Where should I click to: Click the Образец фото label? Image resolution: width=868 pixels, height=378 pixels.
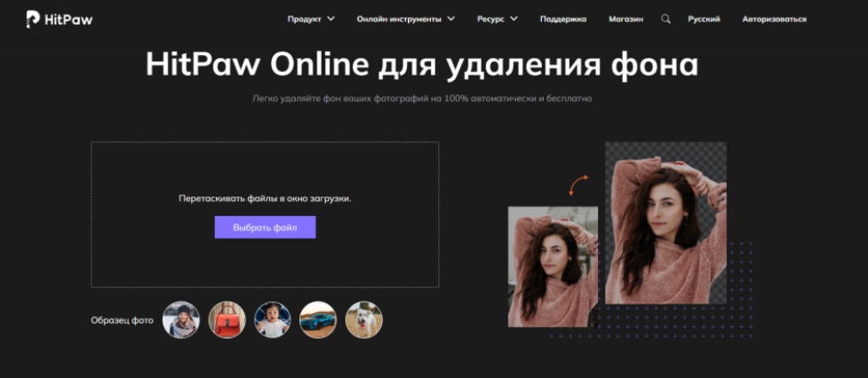point(123,320)
